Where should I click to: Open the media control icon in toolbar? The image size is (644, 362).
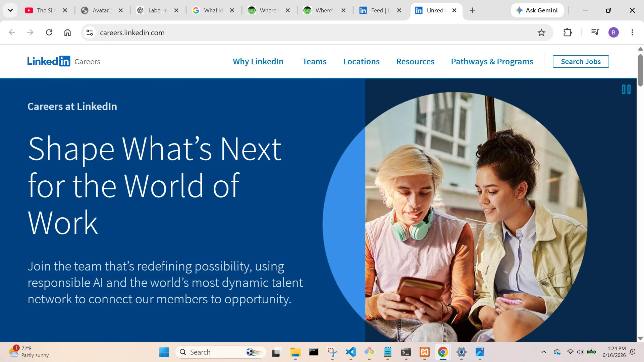(595, 33)
